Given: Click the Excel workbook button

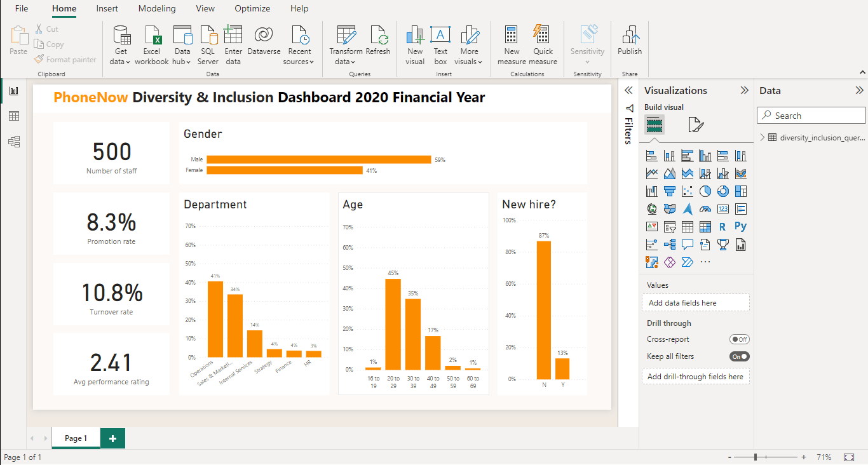Looking at the screenshot, I should [152, 45].
